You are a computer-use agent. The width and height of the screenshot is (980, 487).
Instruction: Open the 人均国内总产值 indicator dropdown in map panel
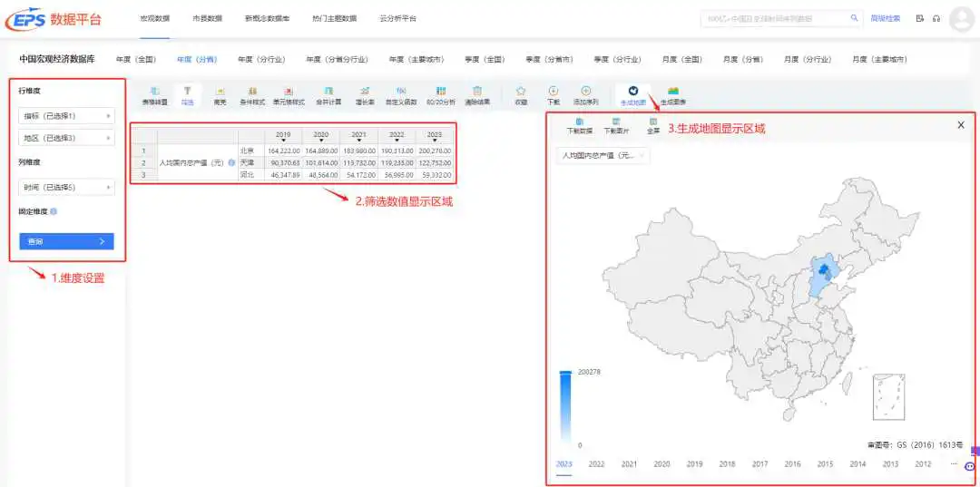(603, 155)
